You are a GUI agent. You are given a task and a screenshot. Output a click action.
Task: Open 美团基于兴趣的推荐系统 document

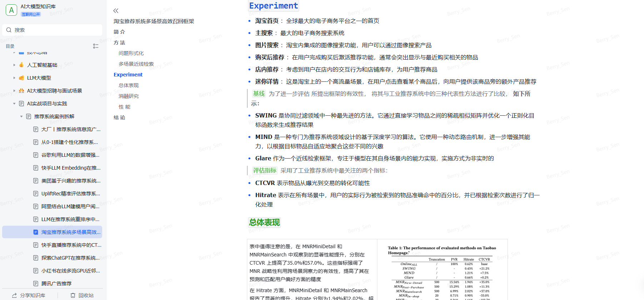(71, 181)
